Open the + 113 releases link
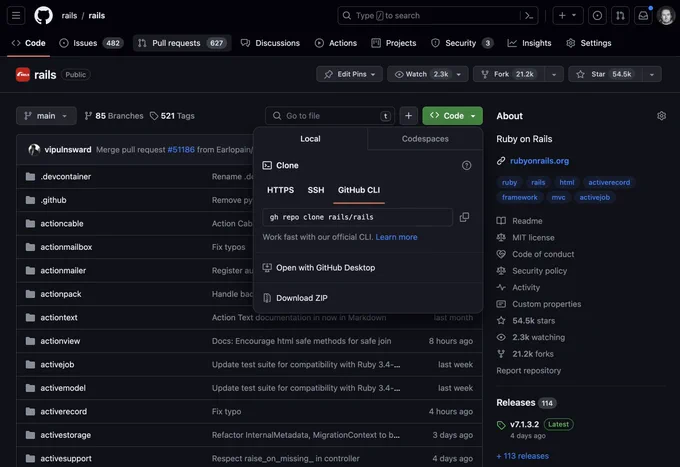The width and height of the screenshot is (680, 467). coord(523,456)
